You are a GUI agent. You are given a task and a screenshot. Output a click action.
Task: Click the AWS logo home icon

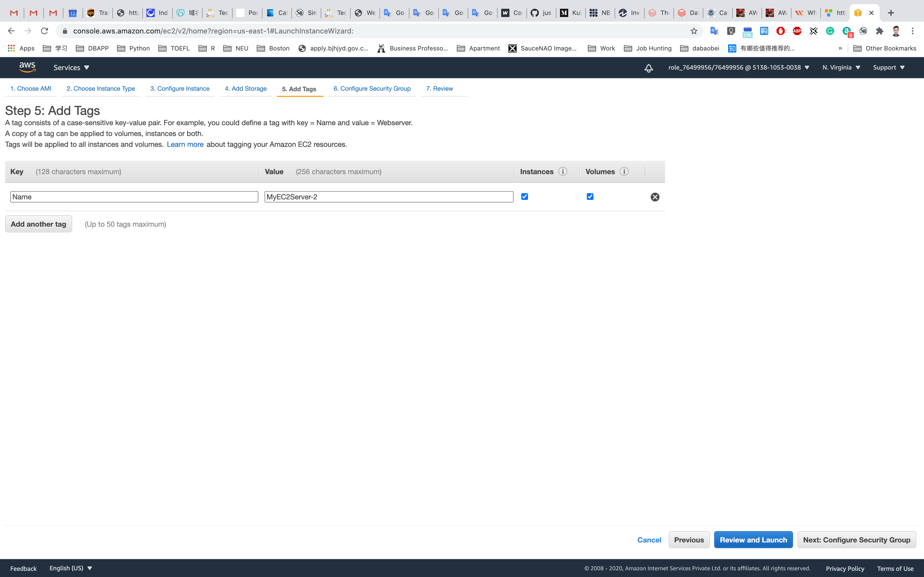pos(28,67)
